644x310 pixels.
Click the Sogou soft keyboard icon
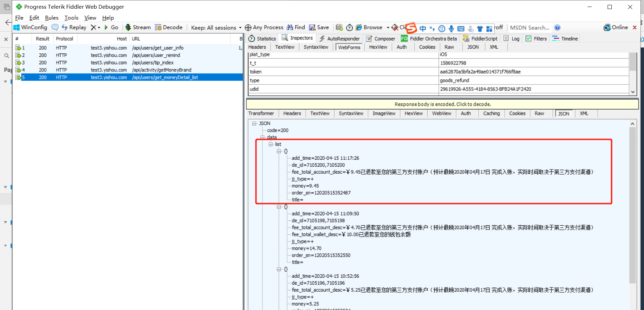pos(461,28)
